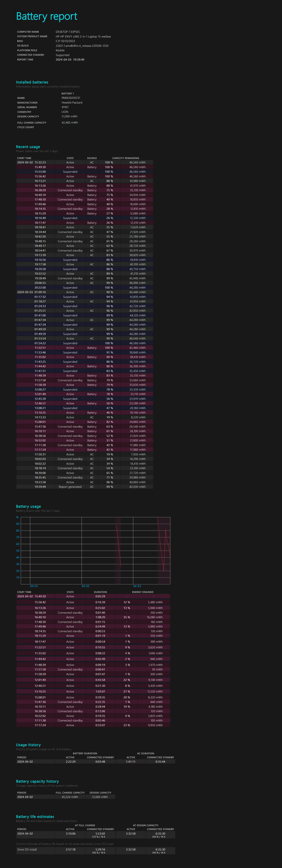Select the "0:43:58" duration cell

[x=100, y=680]
